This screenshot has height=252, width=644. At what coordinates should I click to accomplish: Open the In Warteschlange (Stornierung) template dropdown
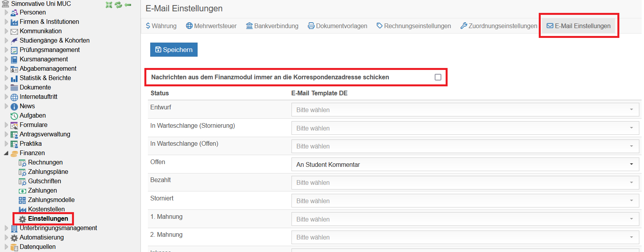tap(465, 128)
